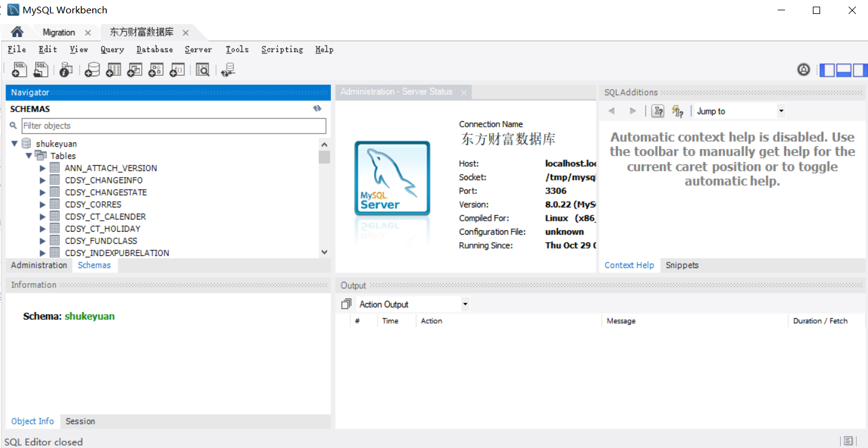Expand the CDSY_CHANGESTATE table
This screenshot has width=868, height=448.
click(42, 192)
